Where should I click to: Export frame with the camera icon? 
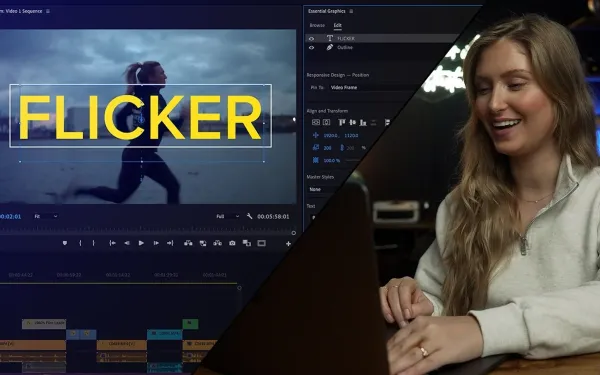[232, 243]
